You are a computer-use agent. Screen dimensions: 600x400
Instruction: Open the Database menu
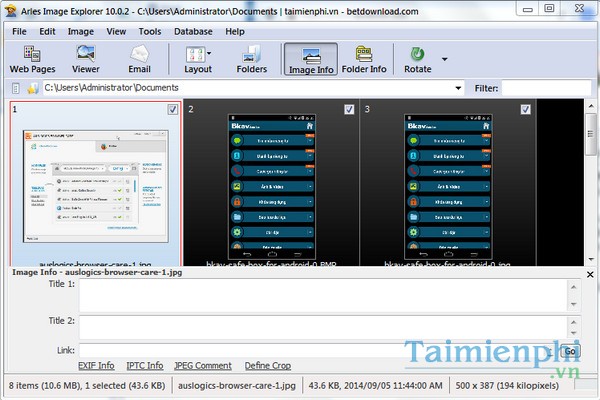tap(193, 32)
